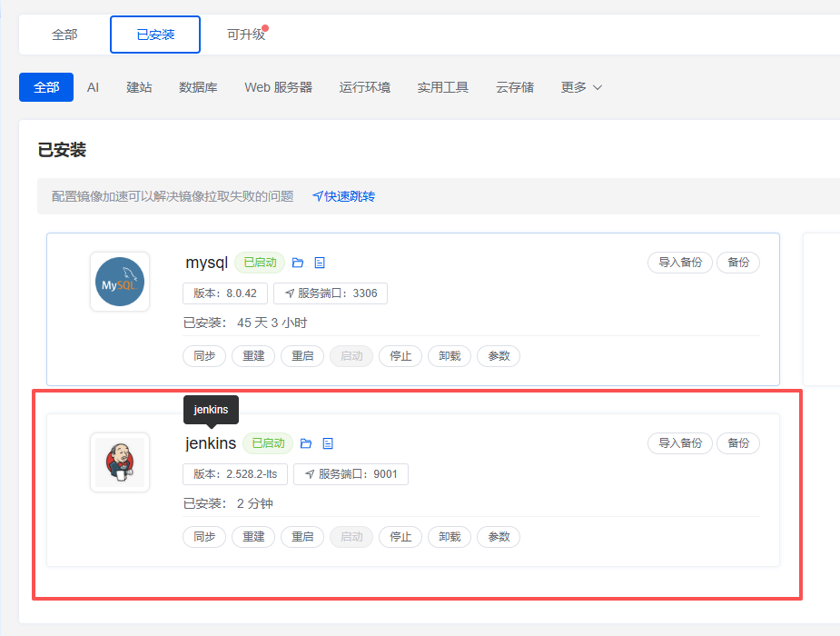The image size is (840, 636).
Task: Click jenkins 停止 button
Action: pos(400,537)
